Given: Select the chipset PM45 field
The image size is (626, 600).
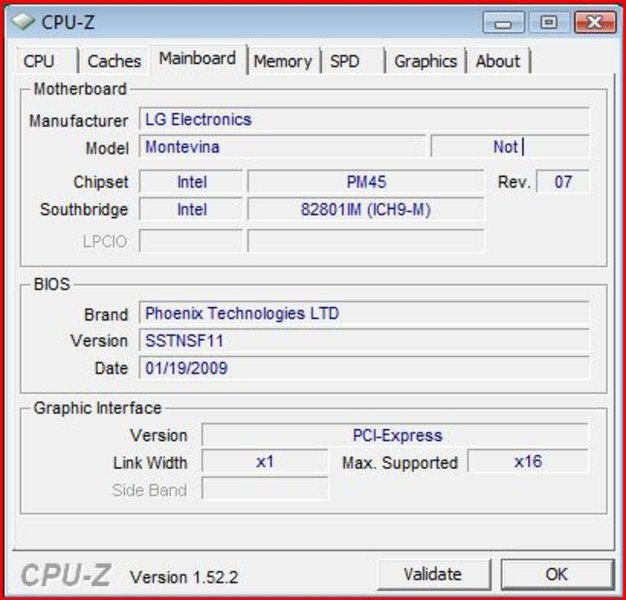Looking at the screenshot, I should [365, 182].
